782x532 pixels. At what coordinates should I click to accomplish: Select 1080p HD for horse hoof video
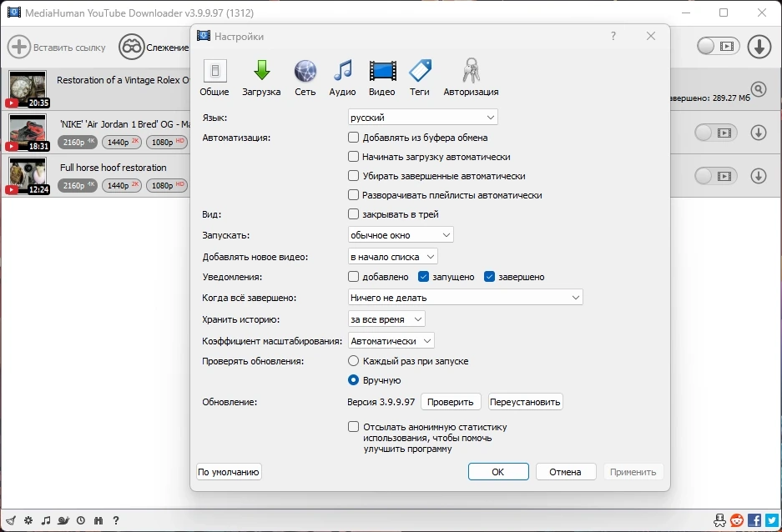coord(167,185)
